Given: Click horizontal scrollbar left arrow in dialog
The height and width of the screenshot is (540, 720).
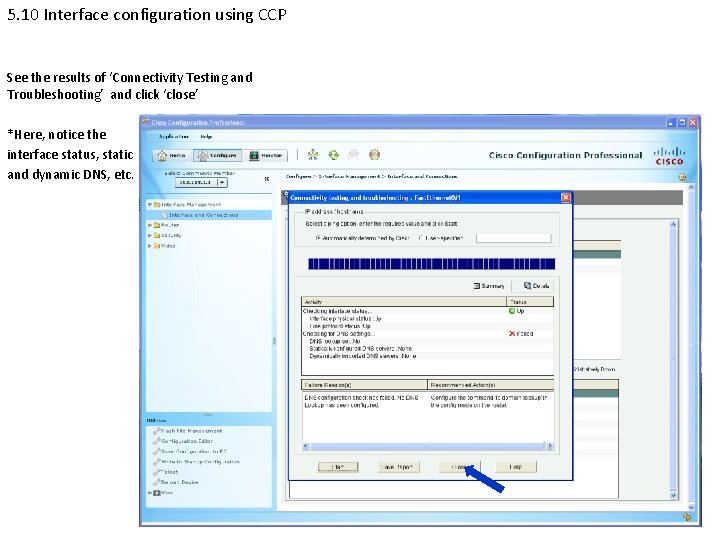Looking at the screenshot, I should click(306, 446).
